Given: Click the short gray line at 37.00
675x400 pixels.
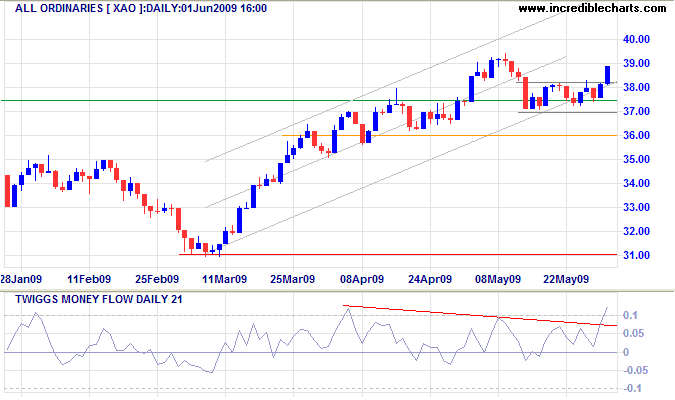Looking at the screenshot, I should click(x=567, y=112).
